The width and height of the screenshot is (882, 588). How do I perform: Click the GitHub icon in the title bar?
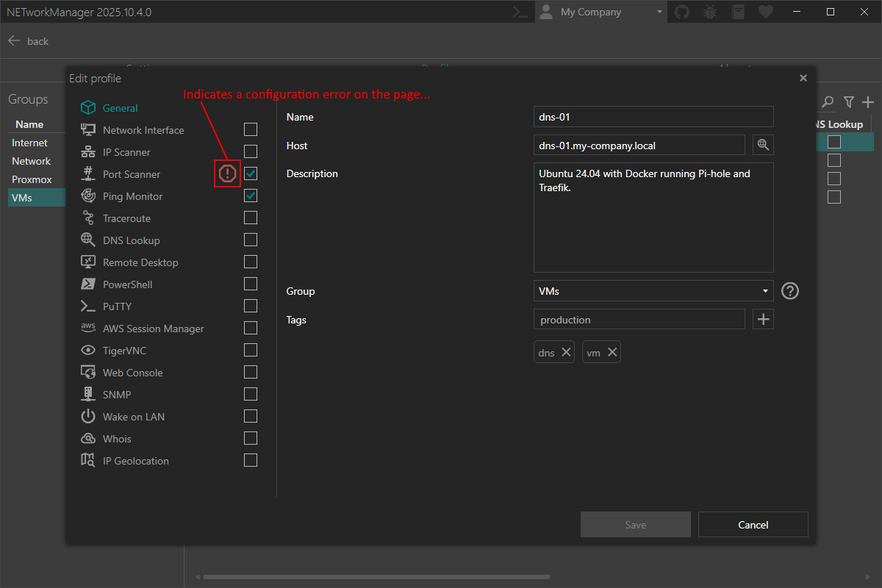pos(681,12)
